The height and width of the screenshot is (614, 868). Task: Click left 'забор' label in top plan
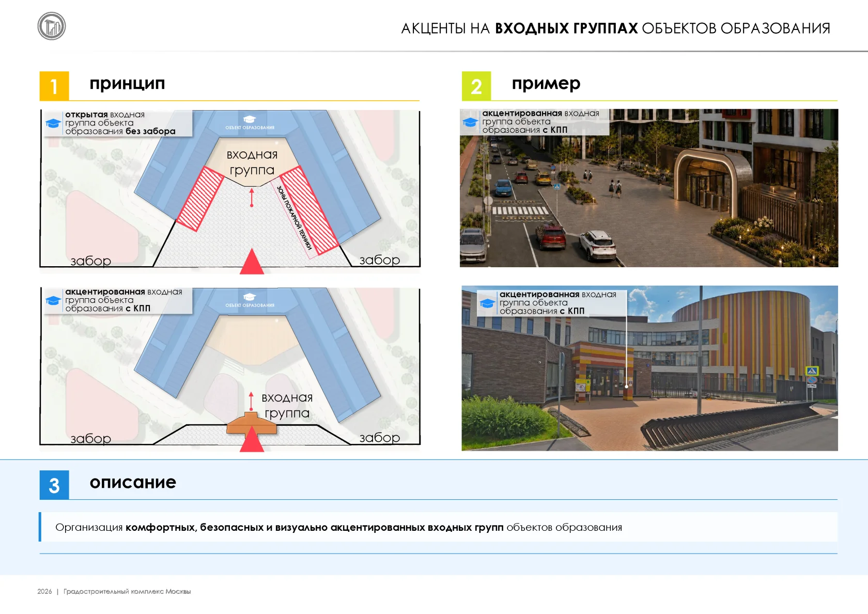tap(91, 261)
